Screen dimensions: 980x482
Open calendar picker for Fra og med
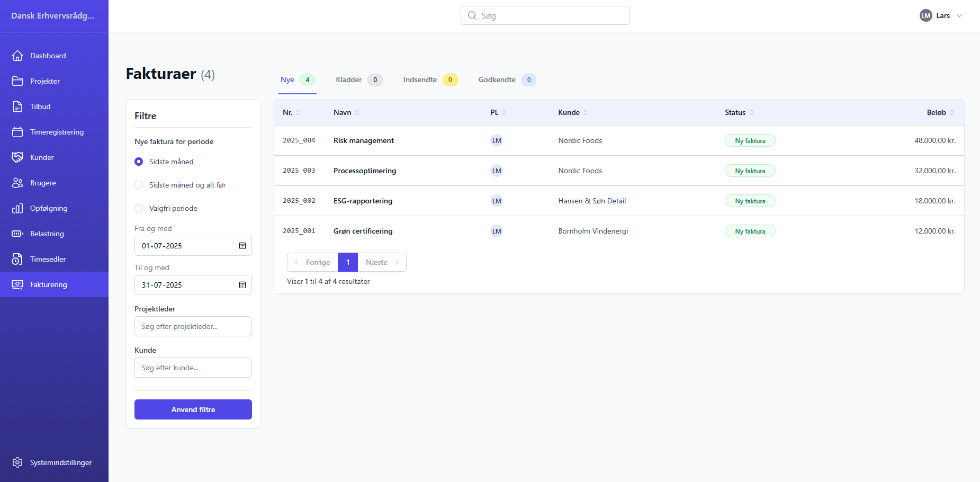coord(242,246)
